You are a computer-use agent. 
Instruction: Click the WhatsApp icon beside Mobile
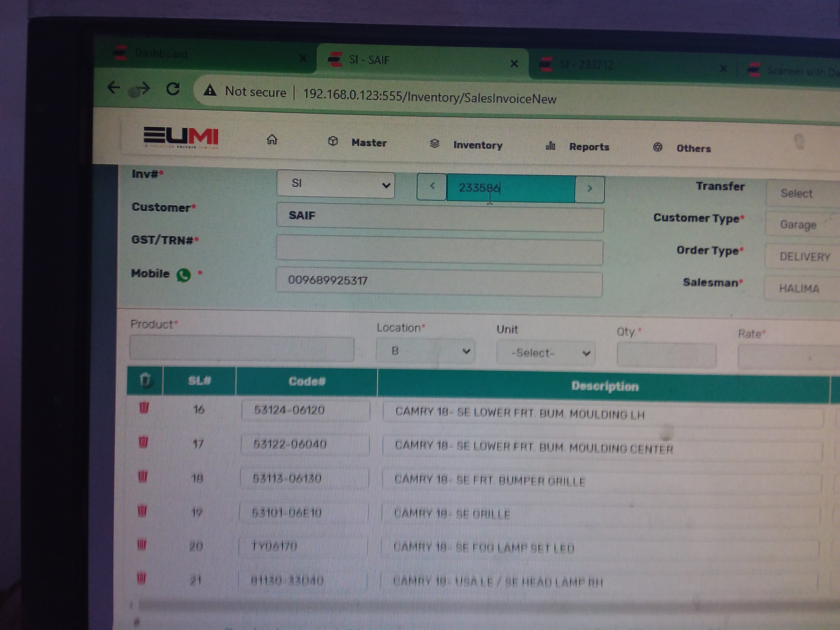click(x=184, y=275)
